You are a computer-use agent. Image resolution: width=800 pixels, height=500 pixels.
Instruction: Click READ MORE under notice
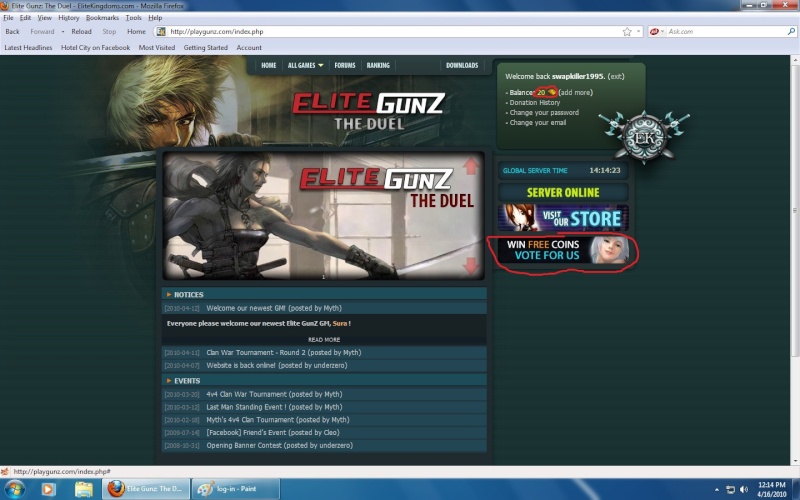tap(324, 340)
